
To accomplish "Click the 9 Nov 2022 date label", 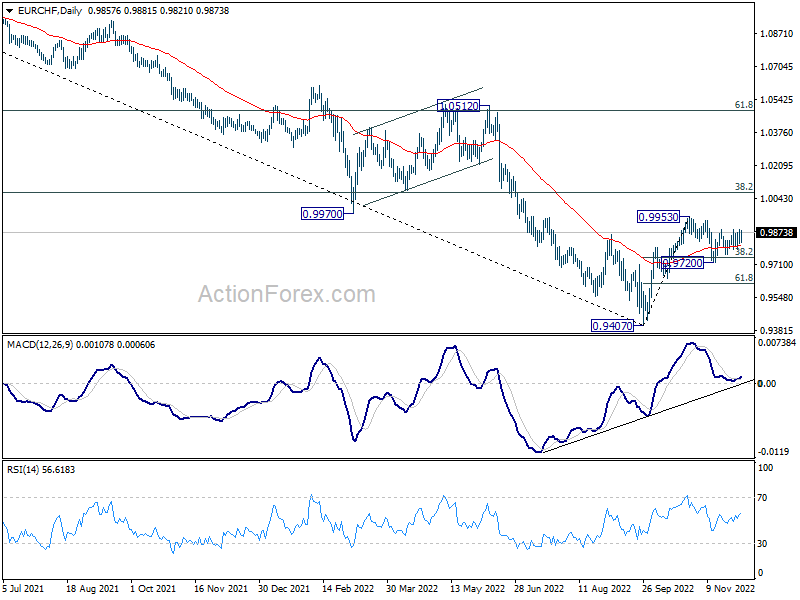I will (730, 588).
